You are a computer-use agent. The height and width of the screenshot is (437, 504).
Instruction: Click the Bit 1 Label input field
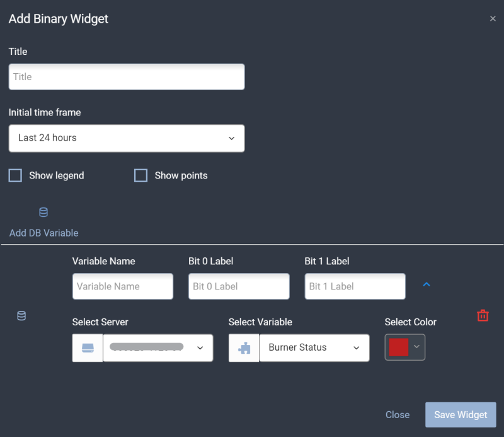point(355,286)
